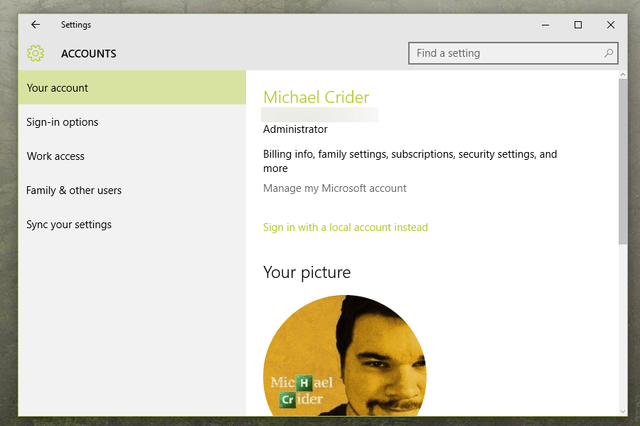This screenshot has height=426, width=640.
Task: Close the Settings window
Action: (x=611, y=25)
